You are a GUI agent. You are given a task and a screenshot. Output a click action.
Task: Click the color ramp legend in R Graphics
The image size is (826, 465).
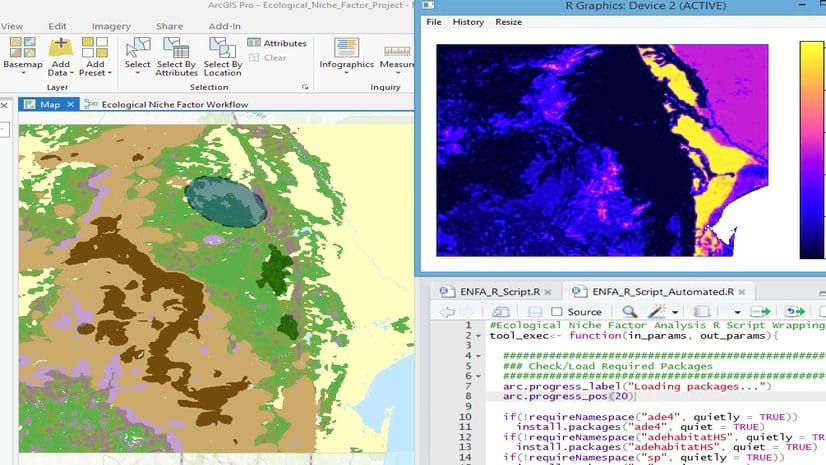812,150
